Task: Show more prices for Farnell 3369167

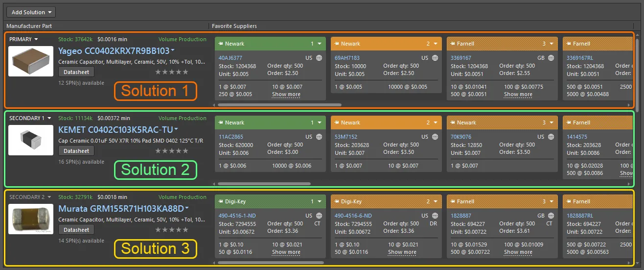Action: (x=518, y=95)
